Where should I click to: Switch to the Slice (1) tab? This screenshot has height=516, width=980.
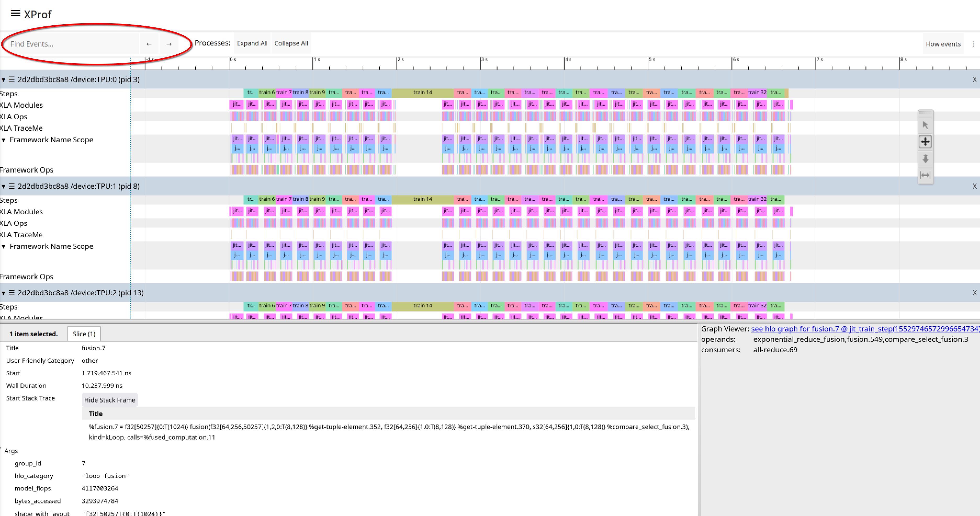coord(84,334)
